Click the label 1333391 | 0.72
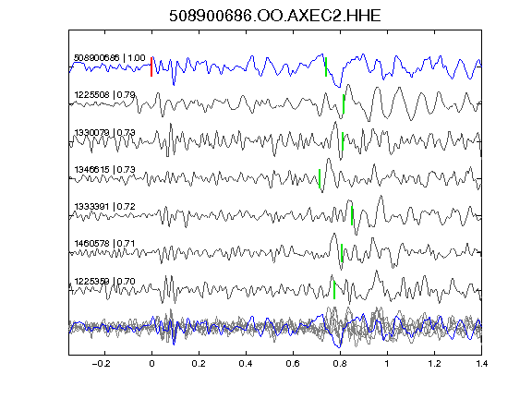Viewport: 532px width, 399px height. [x=104, y=206]
